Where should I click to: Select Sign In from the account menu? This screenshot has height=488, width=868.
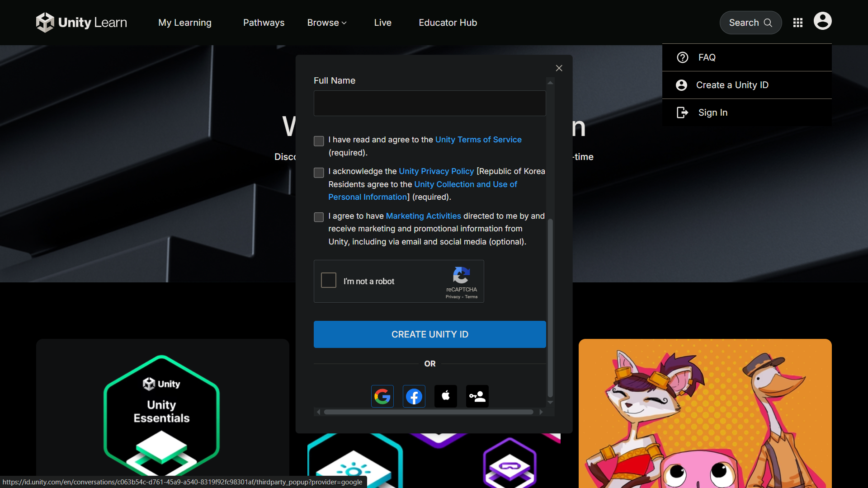(x=747, y=113)
